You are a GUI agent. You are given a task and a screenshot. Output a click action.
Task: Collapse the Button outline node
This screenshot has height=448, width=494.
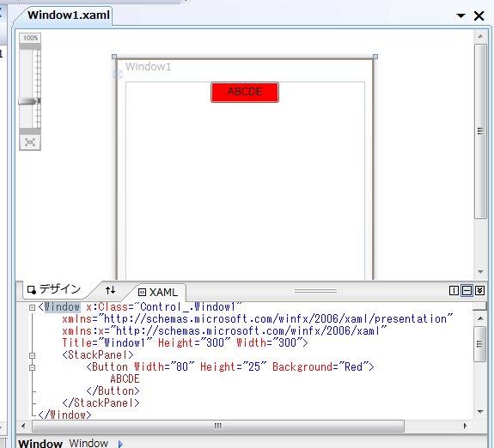pyautogui.click(x=32, y=367)
